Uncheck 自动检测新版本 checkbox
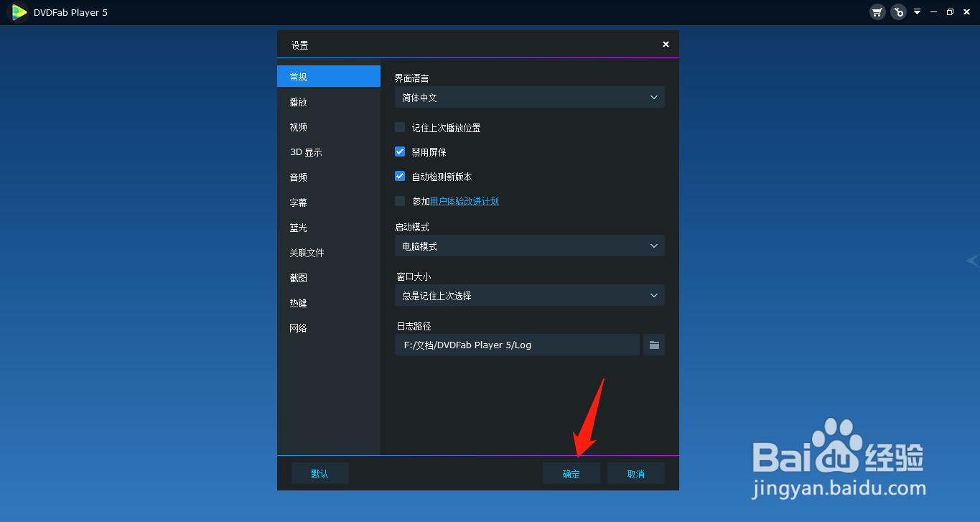This screenshot has width=980, height=522. [400, 176]
